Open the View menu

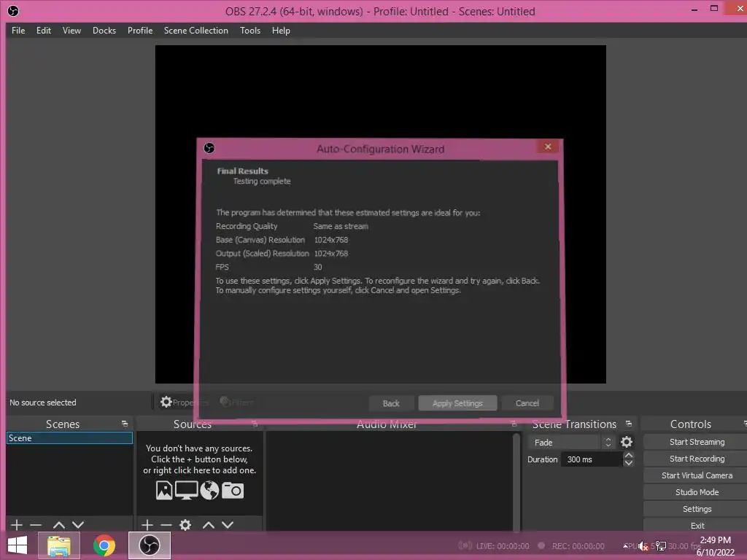pyautogui.click(x=71, y=31)
